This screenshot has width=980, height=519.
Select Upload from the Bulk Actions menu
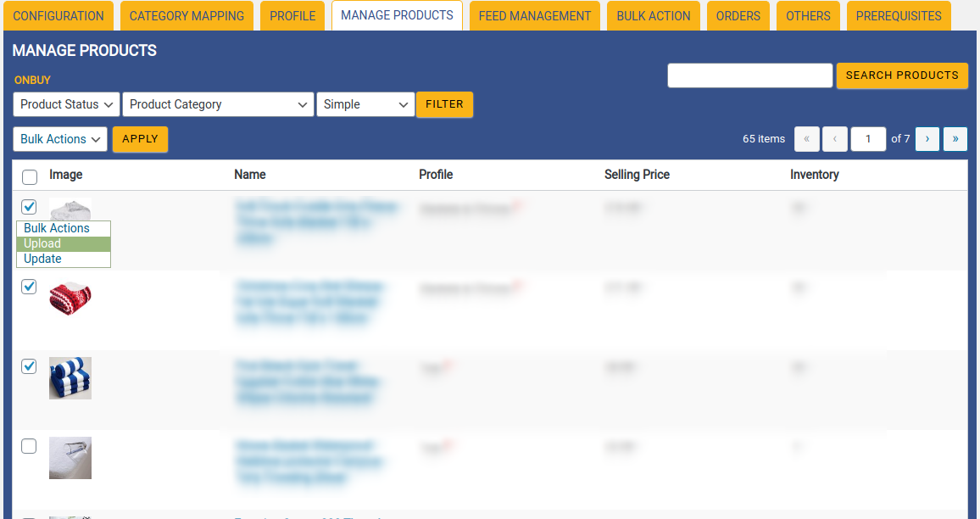pos(42,243)
